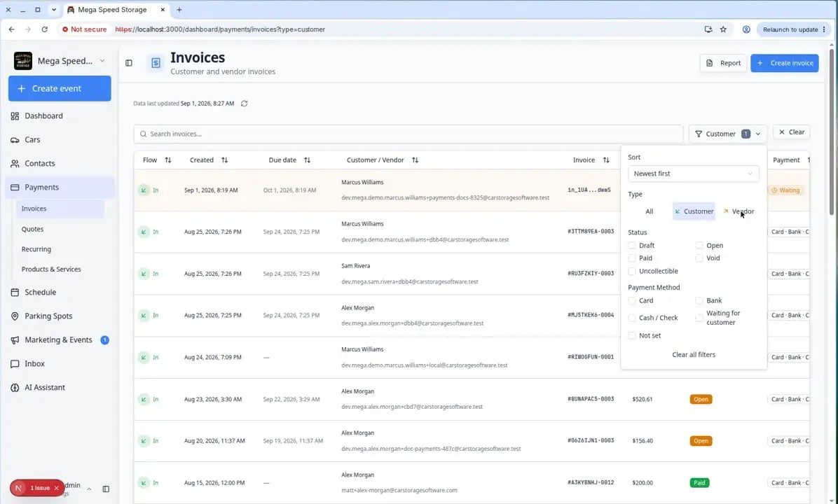The width and height of the screenshot is (838, 504).
Task: Click the Waiting payment badge
Action: (785, 190)
